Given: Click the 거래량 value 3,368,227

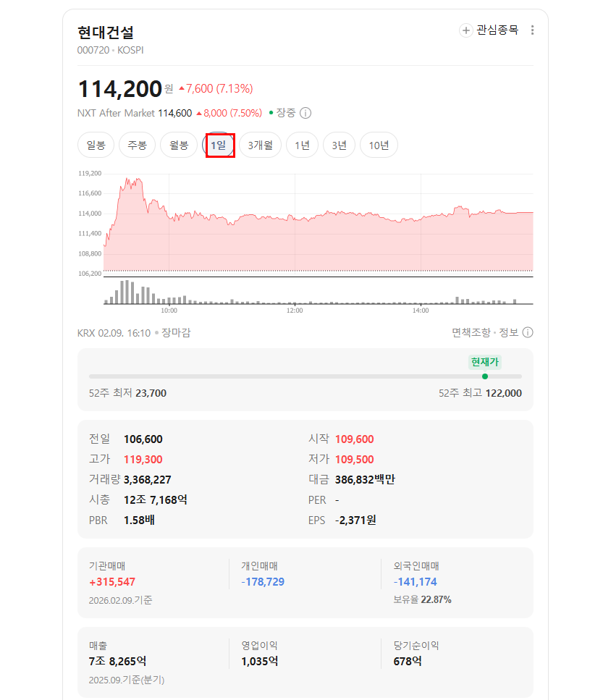Looking at the screenshot, I should 147,480.
